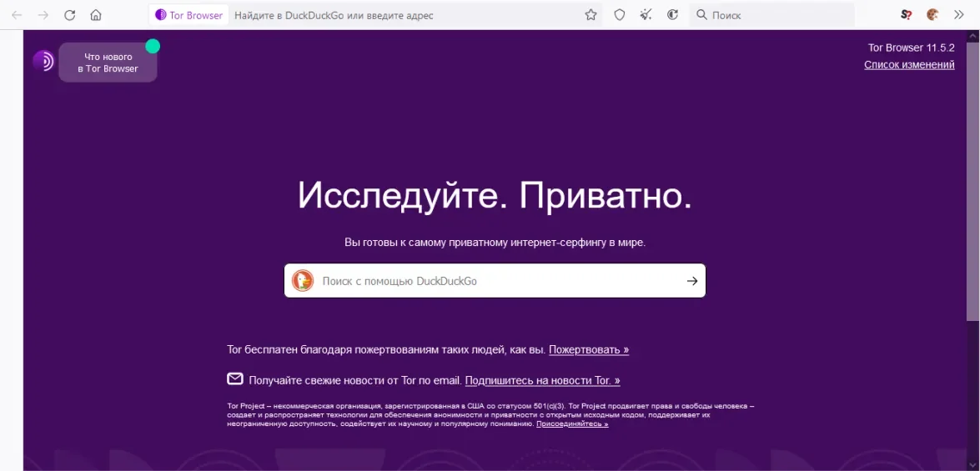The height and width of the screenshot is (471, 980).
Task: Click the 'Tor Browser 11.5.2' version text
Action: (x=912, y=48)
